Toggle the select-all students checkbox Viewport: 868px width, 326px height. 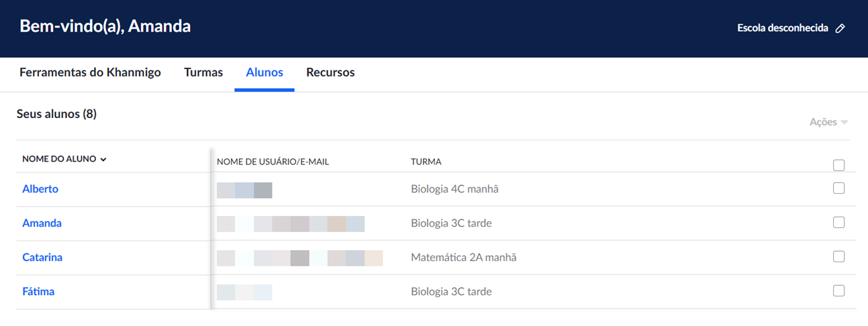pyautogui.click(x=838, y=165)
